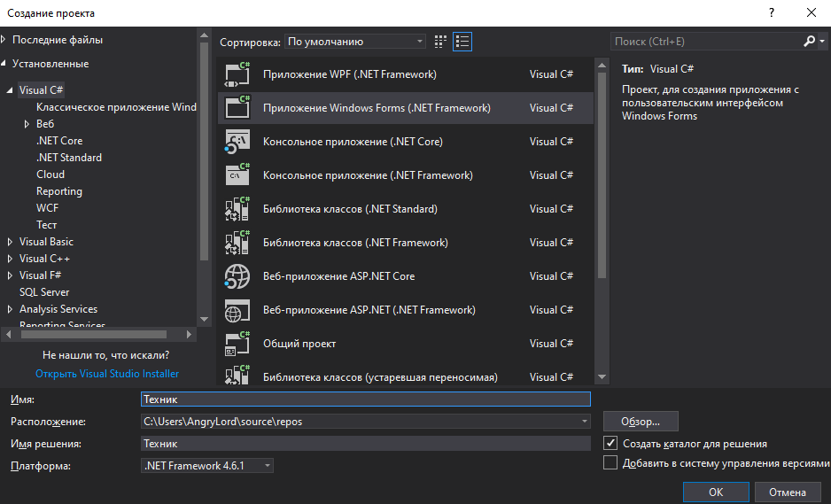
Task: Select the Тест category
Action: point(47,225)
